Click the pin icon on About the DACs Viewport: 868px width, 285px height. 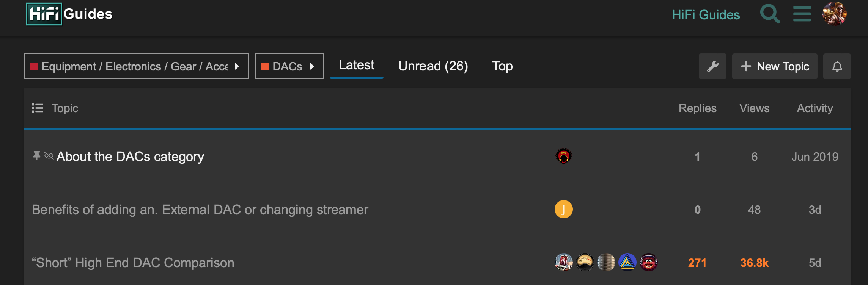coord(36,155)
